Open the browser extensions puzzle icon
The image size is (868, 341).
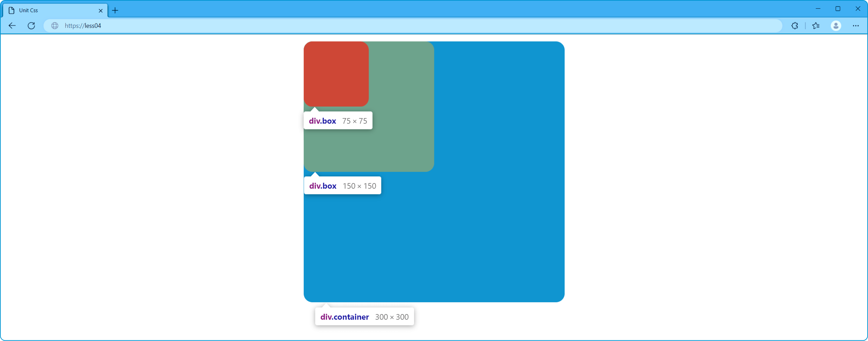pos(795,26)
